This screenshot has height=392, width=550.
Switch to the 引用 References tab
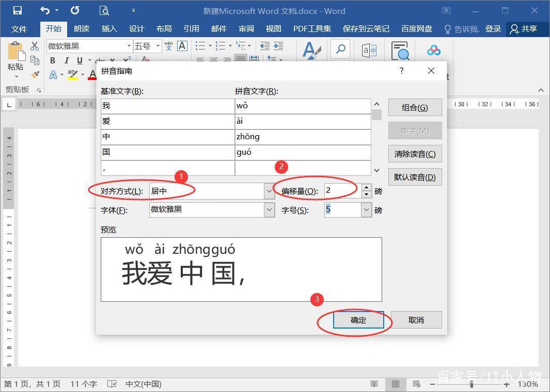click(192, 29)
